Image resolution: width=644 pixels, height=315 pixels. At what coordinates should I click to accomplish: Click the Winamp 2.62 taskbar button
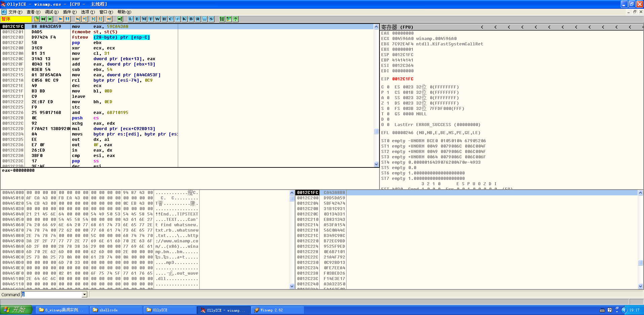tap(277, 310)
